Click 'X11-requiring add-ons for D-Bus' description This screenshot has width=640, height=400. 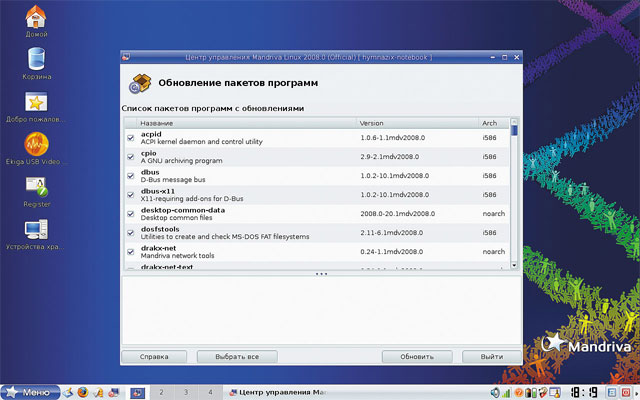[192, 199]
